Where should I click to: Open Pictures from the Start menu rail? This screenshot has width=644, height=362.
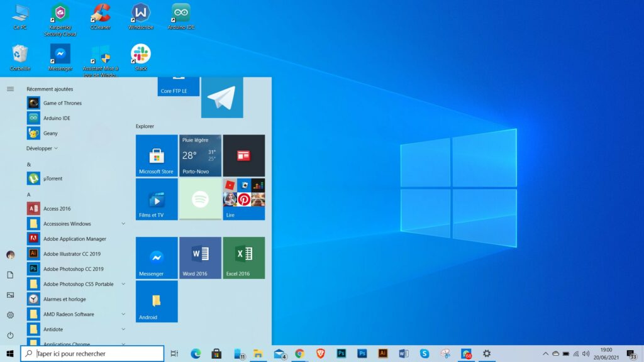[10, 295]
